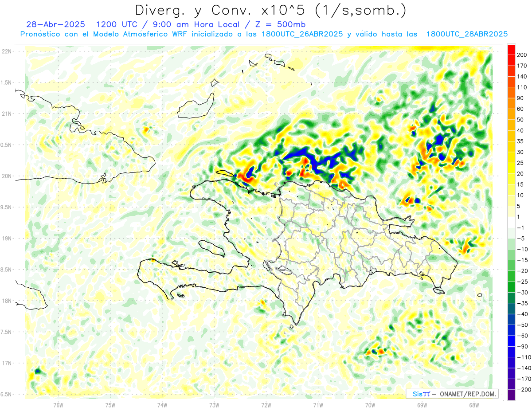Image resolution: width=532 pixels, height=411 pixels.
Task: Click the '69W' longitude label
Action: [x=422, y=405]
